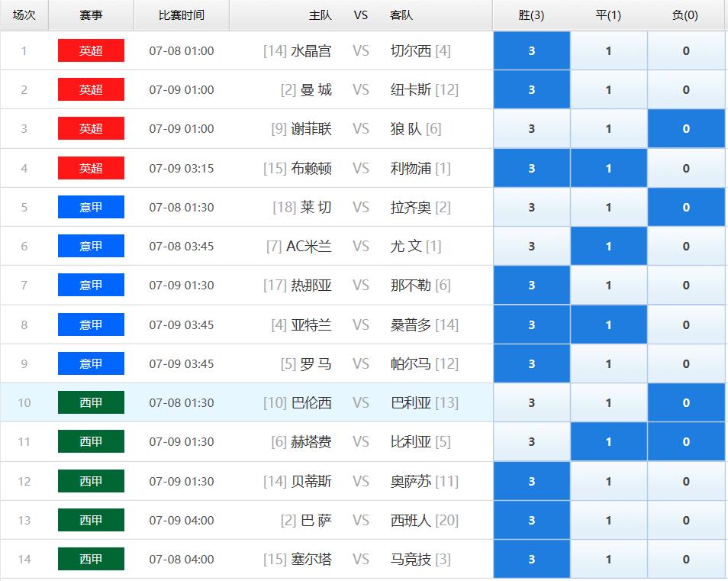Click 西甲 tag in 塞尔塔 row

[x=91, y=559]
